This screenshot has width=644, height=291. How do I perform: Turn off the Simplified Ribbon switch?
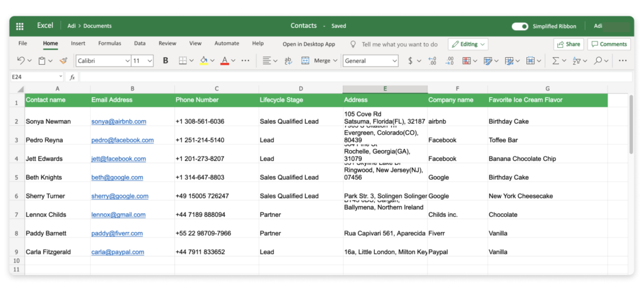pyautogui.click(x=519, y=26)
